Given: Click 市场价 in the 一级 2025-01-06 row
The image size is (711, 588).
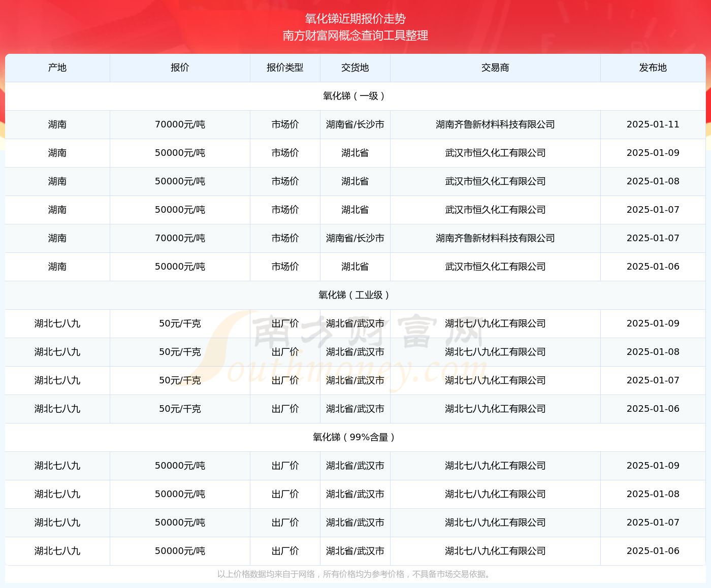Looking at the screenshot, I should tap(285, 267).
